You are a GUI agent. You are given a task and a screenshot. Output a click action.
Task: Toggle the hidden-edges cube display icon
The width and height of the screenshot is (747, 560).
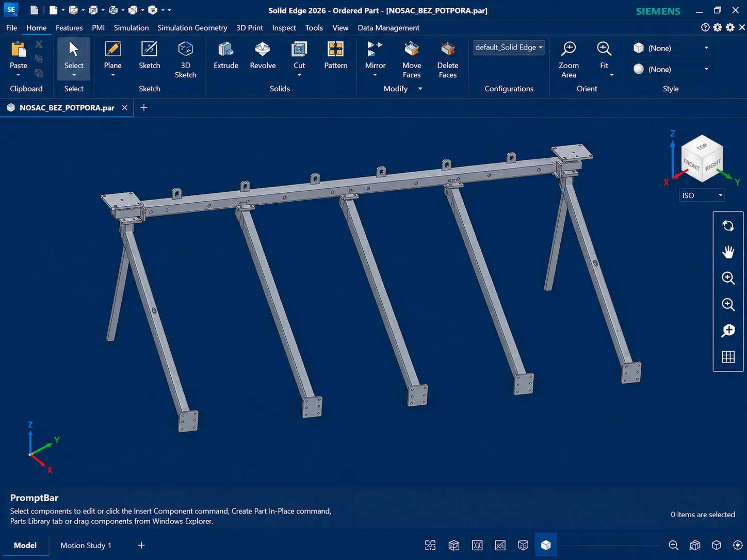(523, 545)
